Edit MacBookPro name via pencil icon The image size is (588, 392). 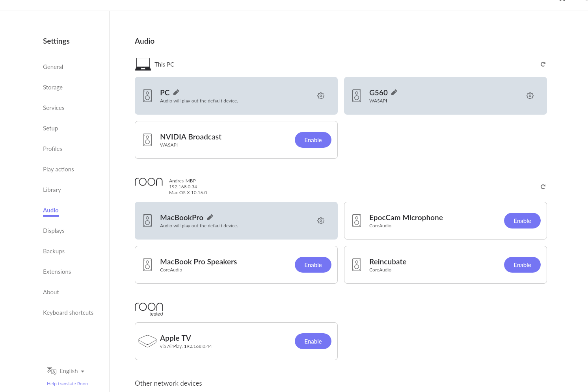210,217
